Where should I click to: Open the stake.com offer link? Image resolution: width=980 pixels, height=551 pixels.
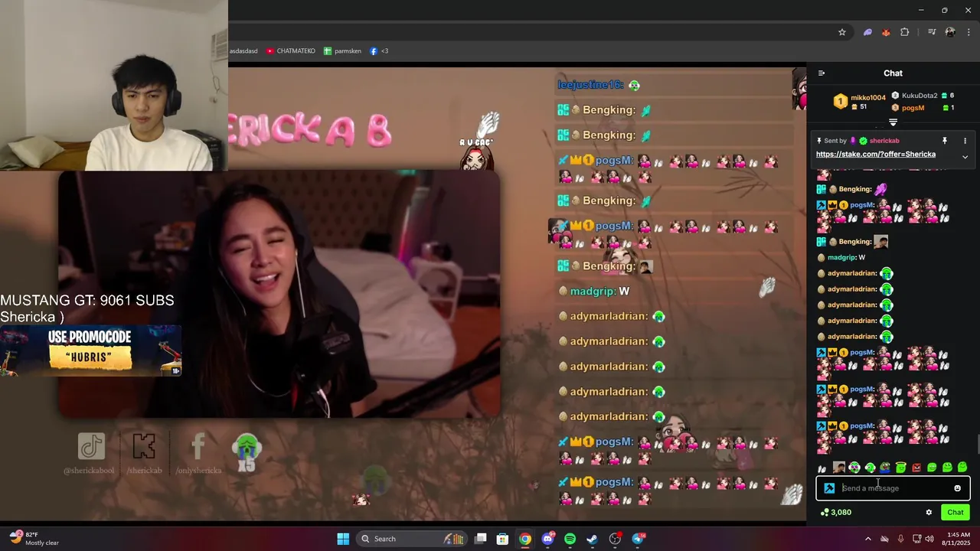875,155
